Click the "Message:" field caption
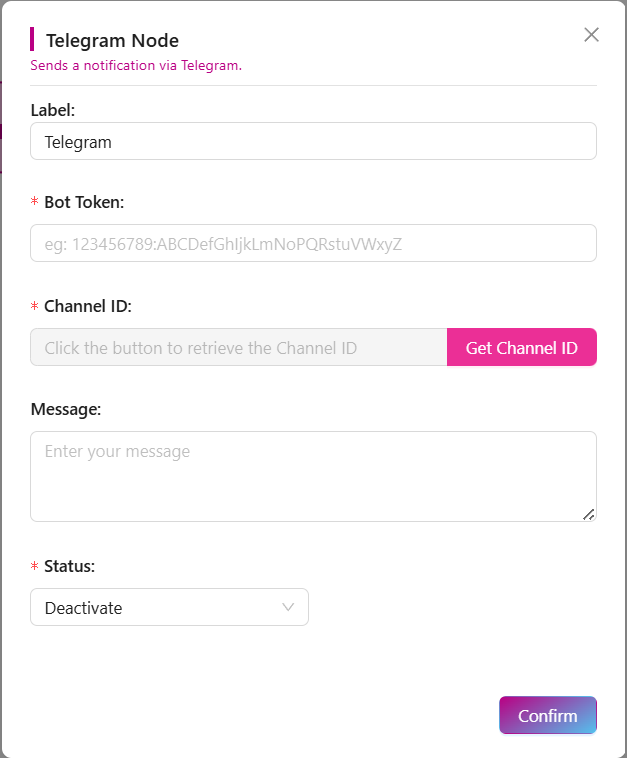The image size is (627, 758). pyautogui.click(x=66, y=409)
